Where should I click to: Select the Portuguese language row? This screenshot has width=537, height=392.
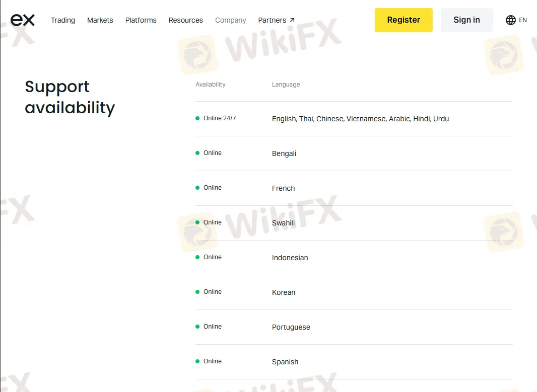[291, 327]
